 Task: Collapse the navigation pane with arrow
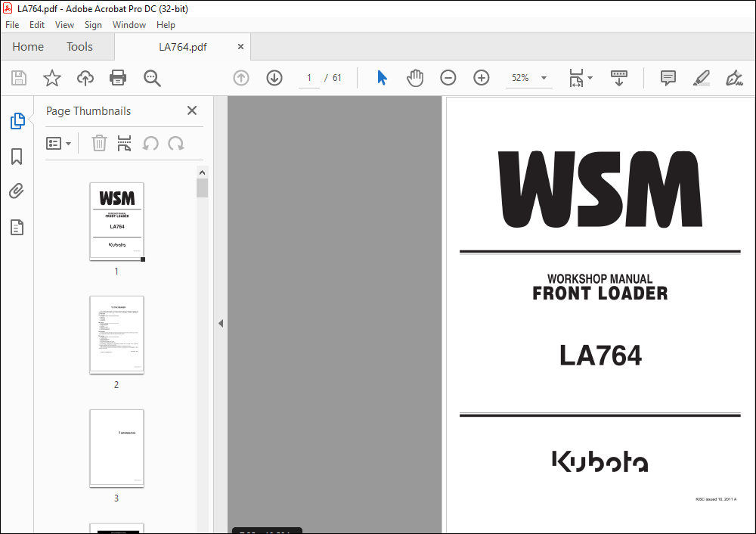point(221,323)
